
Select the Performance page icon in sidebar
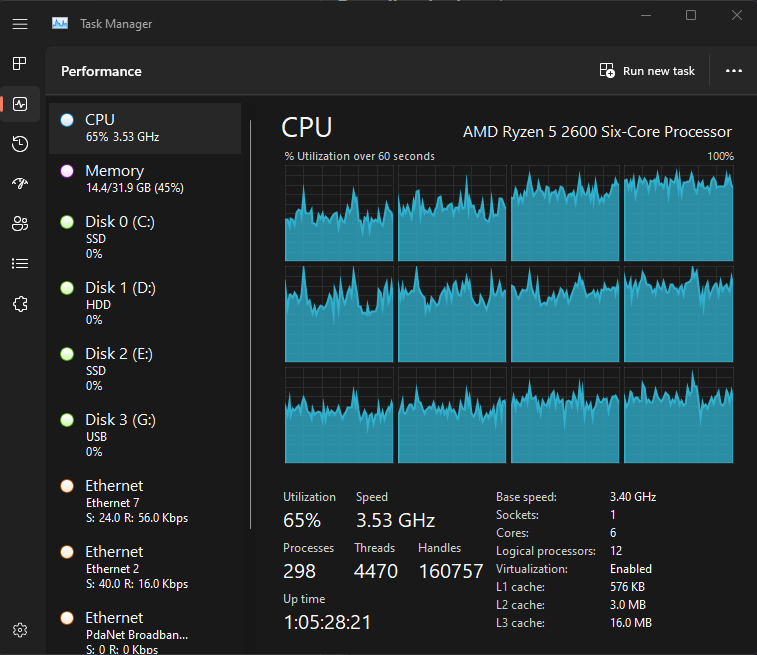click(x=20, y=104)
